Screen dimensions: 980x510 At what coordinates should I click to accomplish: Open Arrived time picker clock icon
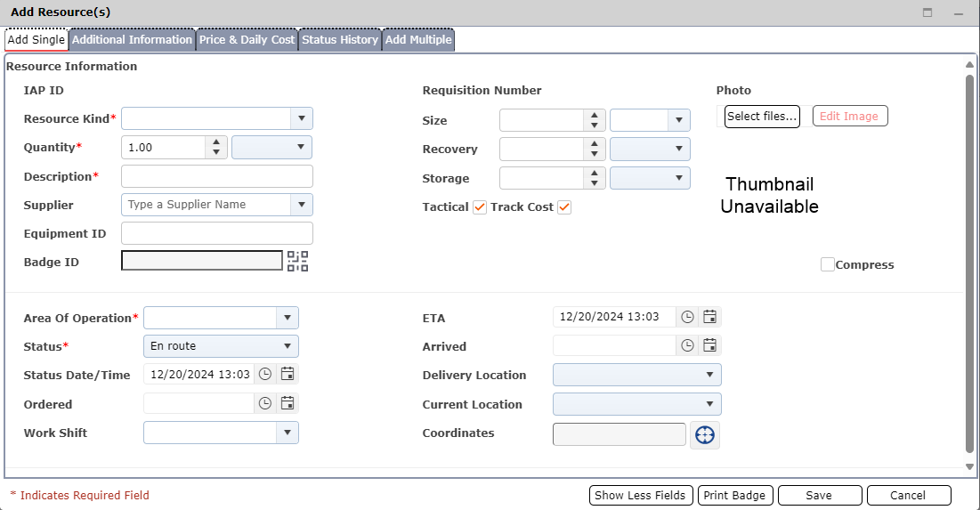click(687, 345)
